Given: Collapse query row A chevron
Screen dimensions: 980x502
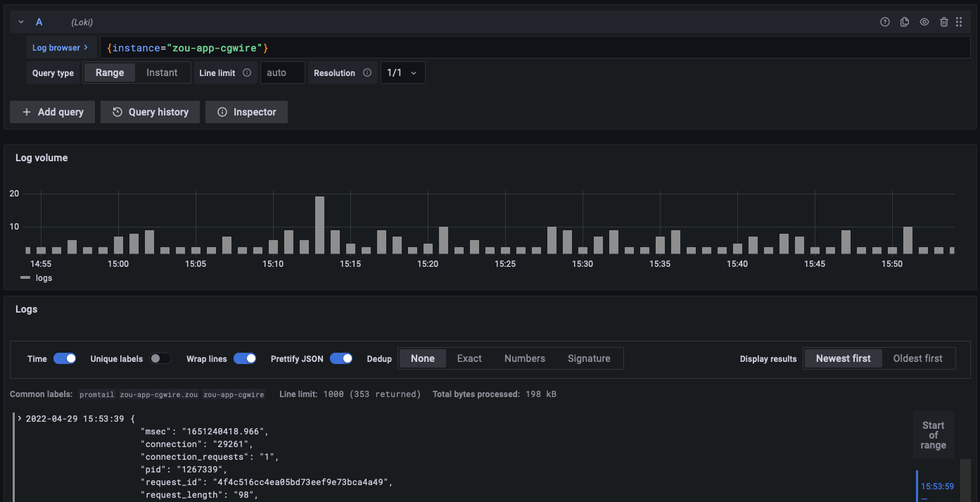Looking at the screenshot, I should tap(22, 22).
